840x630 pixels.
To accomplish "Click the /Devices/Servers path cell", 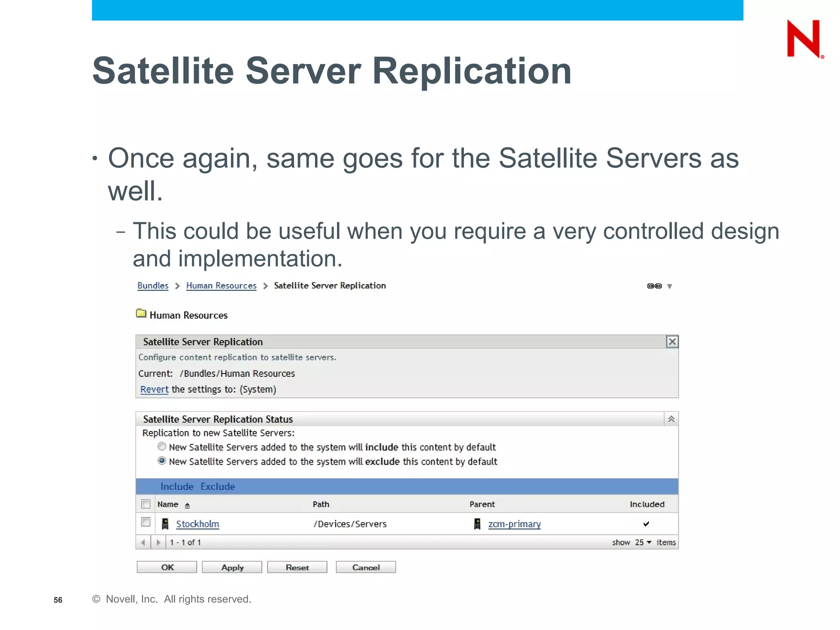I will 350,524.
